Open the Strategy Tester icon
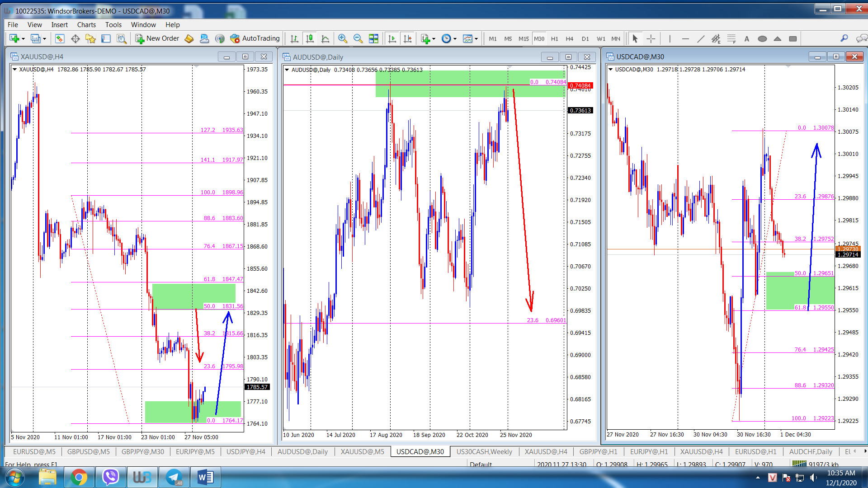The image size is (868, 488). coord(121,39)
